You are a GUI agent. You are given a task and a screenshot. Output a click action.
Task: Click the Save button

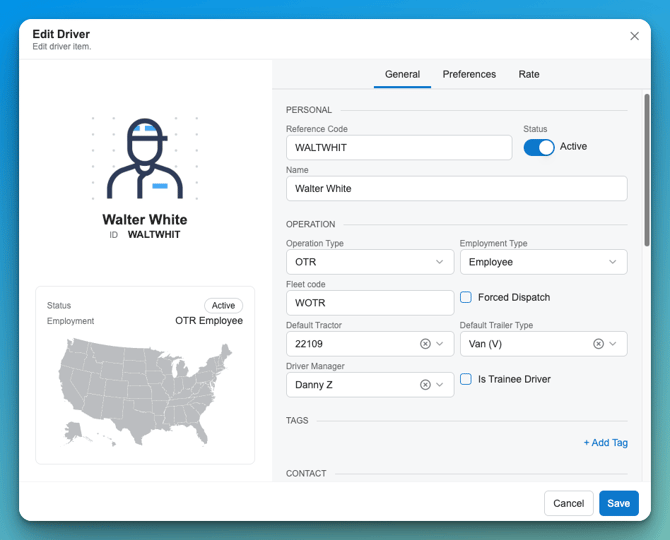pyautogui.click(x=619, y=503)
